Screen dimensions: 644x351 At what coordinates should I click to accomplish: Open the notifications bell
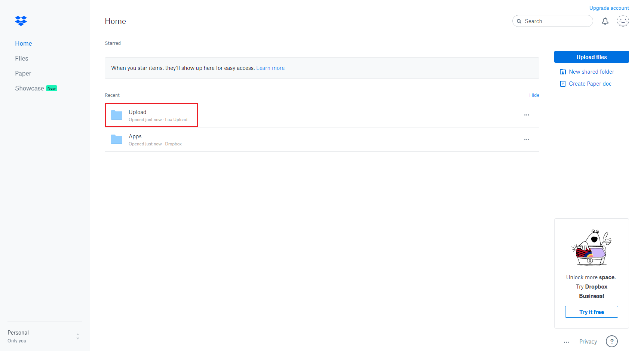coord(605,21)
